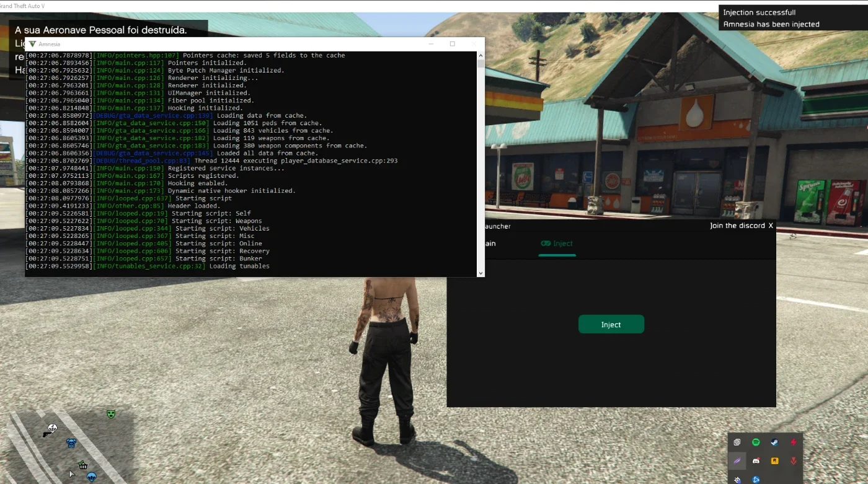Image resolution: width=868 pixels, height=484 pixels.
Task: Click the shopping basket blip on minimap
Action: [82, 465]
